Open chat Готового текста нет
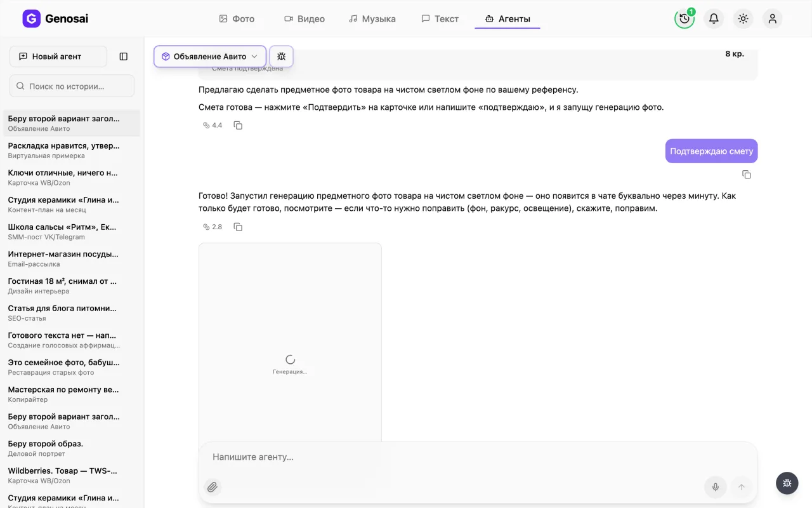 72,340
